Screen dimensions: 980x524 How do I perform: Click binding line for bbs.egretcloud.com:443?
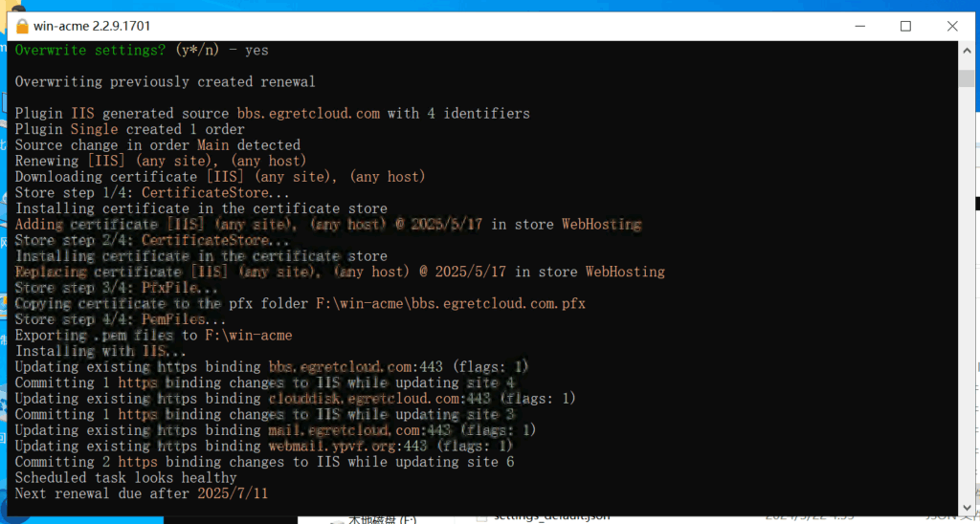click(272, 367)
